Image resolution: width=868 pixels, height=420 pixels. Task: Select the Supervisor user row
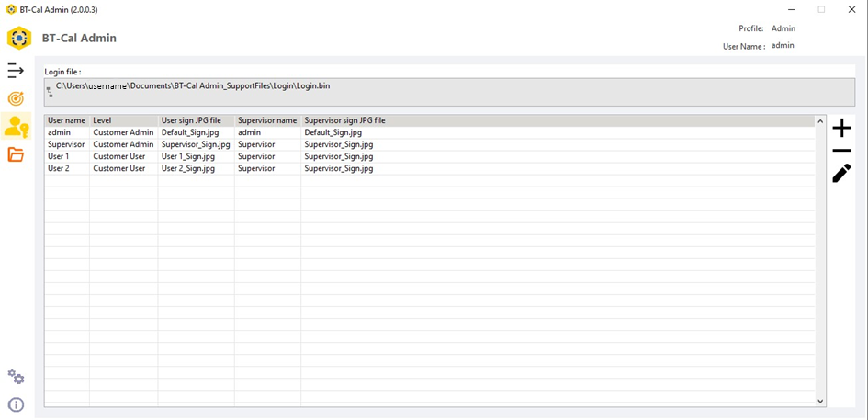pos(66,144)
